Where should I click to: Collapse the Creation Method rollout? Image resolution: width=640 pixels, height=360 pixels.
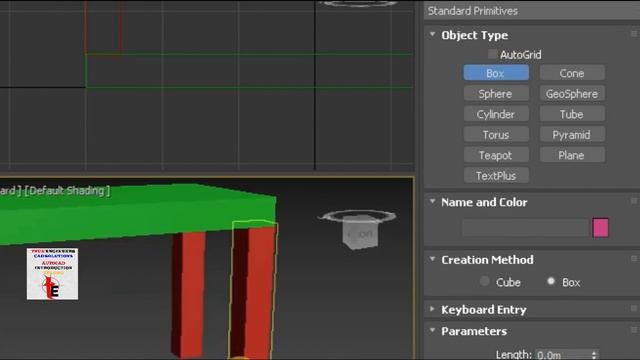point(432,259)
